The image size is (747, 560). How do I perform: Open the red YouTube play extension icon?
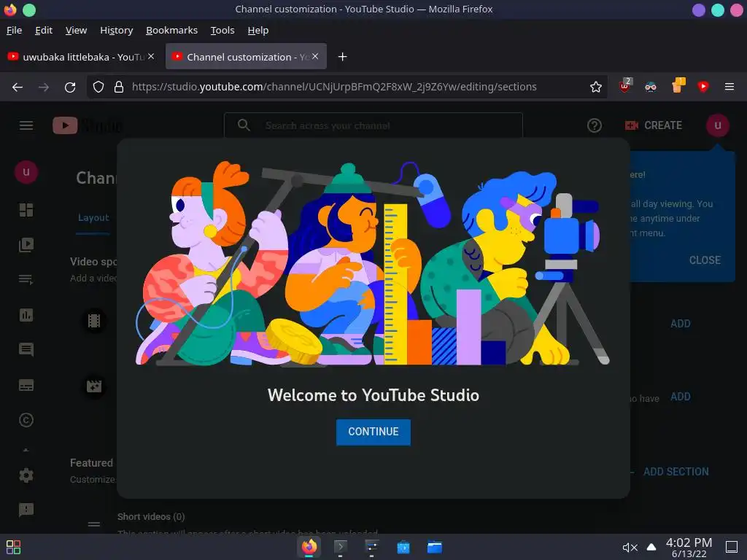(x=703, y=87)
